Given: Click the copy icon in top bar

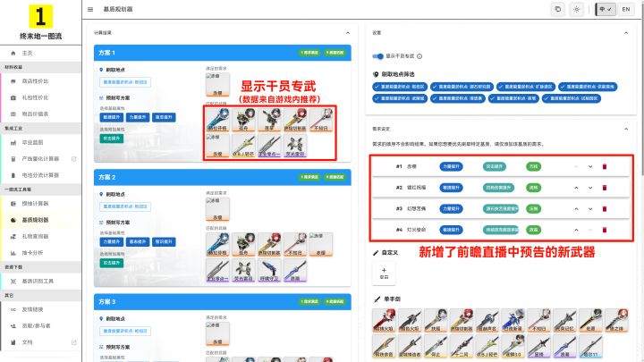Looking at the screenshot, I should (x=558, y=9).
